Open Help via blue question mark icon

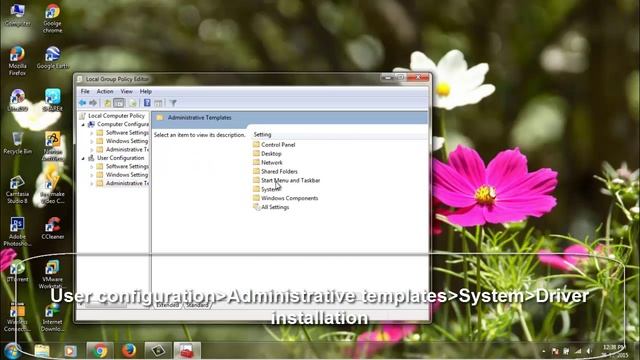click(147, 103)
